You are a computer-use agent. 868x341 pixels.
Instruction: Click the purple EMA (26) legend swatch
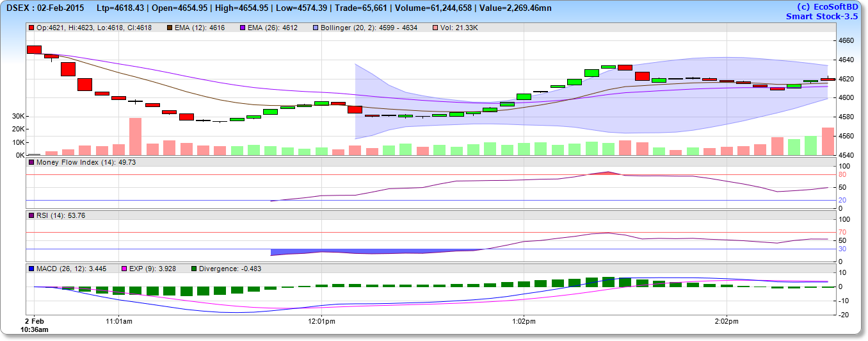pyautogui.click(x=243, y=28)
